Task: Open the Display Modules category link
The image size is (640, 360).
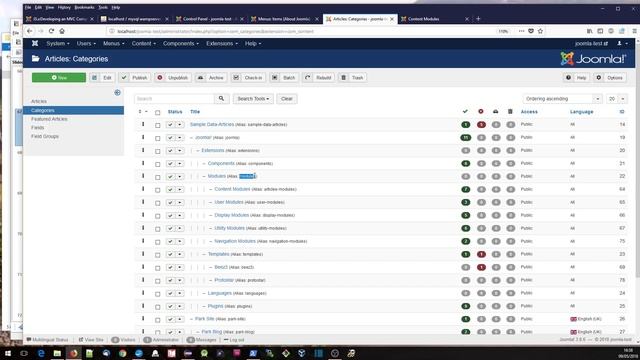Action: tap(231, 215)
